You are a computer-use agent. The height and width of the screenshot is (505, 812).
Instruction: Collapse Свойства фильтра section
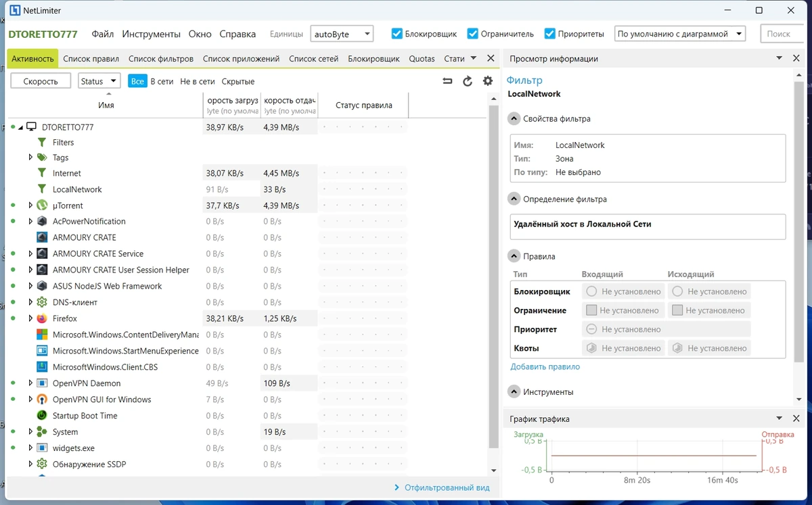(x=514, y=118)
